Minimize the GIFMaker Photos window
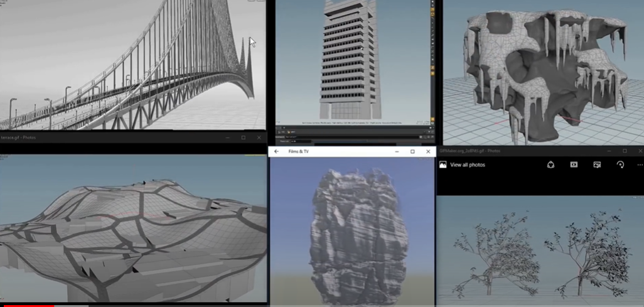This screenshot has height=307, width=644. tap(608, 151)
